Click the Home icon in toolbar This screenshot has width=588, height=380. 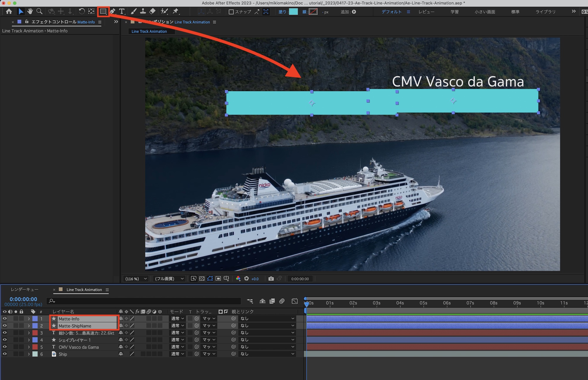[9, 11]
